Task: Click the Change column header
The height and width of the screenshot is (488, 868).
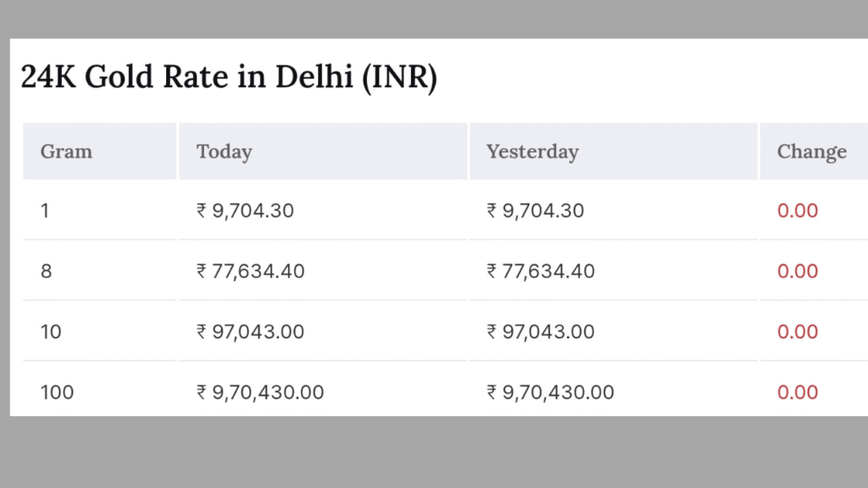Action: tap(811, 152)
